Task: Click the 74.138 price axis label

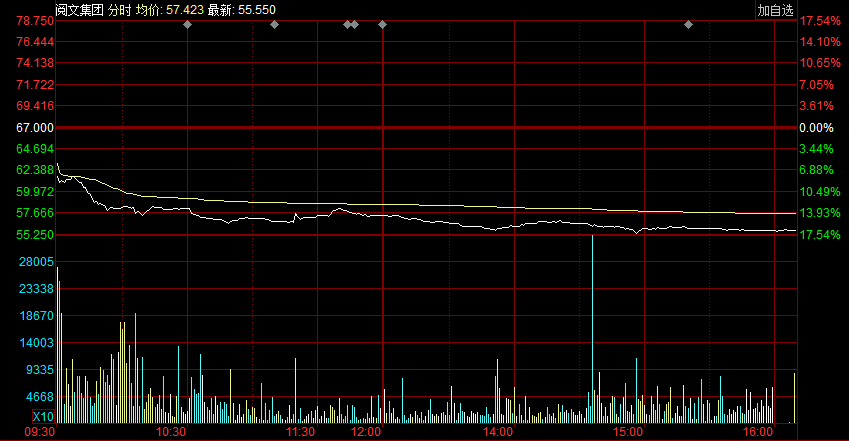Action: [x=35, y=63]
